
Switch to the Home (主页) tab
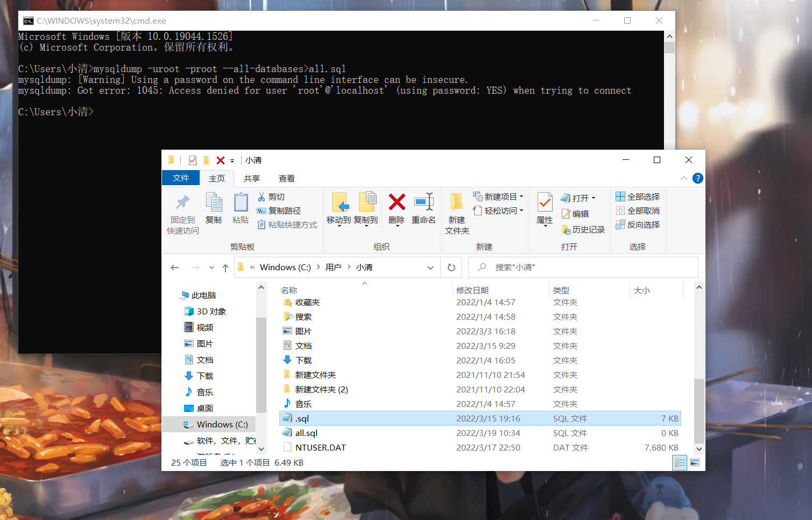pos(217,179)
